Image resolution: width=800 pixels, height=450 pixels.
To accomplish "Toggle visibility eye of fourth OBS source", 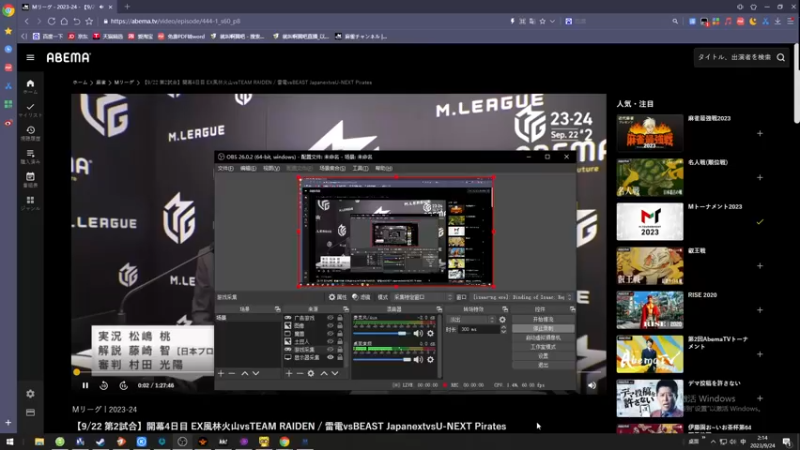I will (330, 341).
